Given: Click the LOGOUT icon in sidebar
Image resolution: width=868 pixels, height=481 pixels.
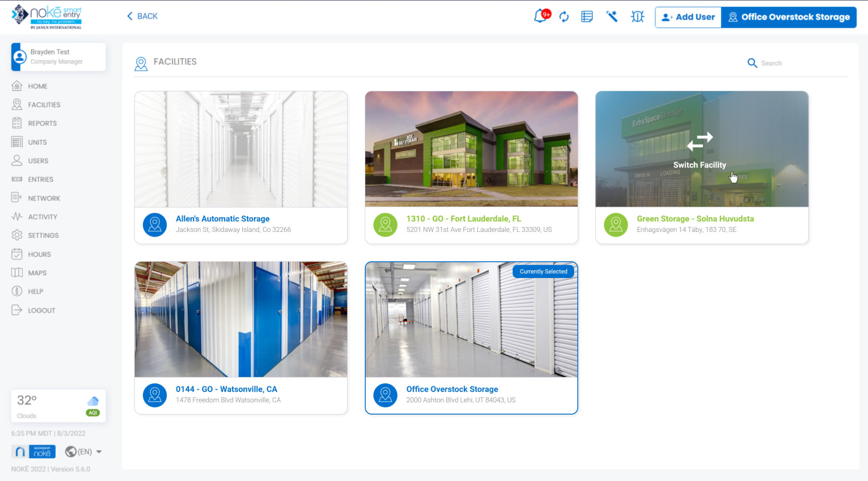Looking at the screenshot, I should [x=17, y=310].
